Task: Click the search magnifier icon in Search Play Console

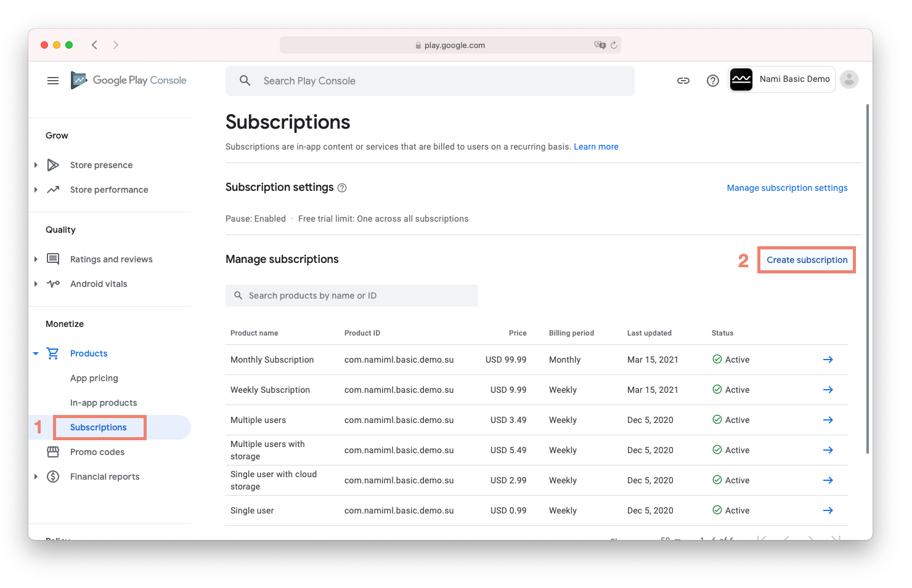Action: pos(245,81)
